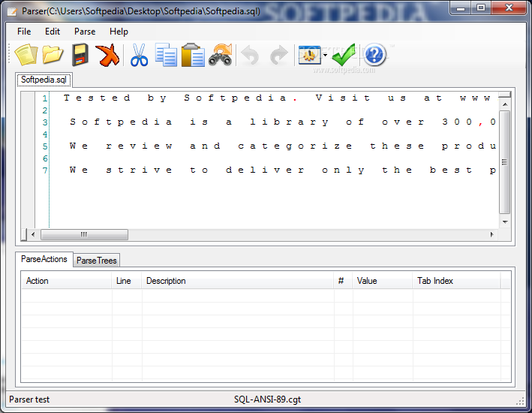Sort by the Description column header
532x413 pixels.
coord(238,281)
